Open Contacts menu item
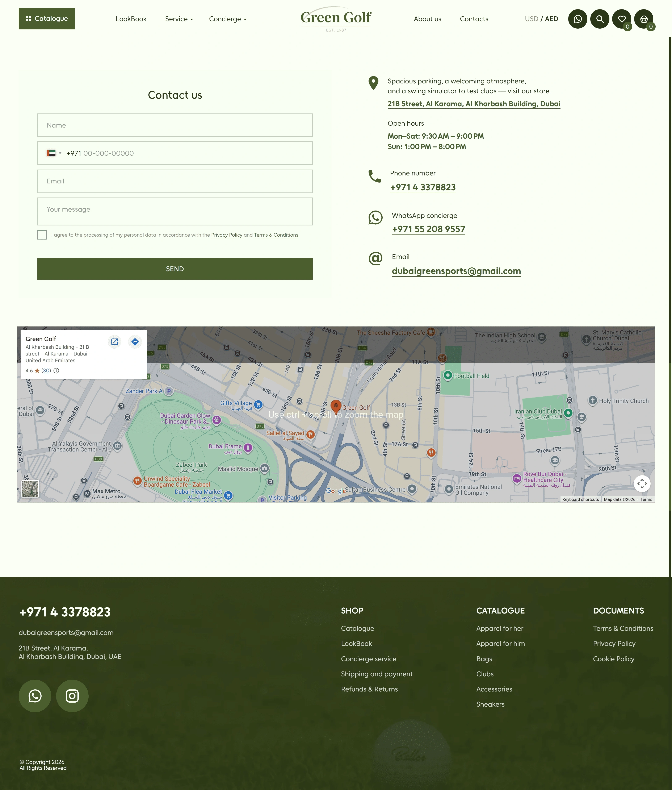This screenshot has height=790, width=672. click(474, 19)
